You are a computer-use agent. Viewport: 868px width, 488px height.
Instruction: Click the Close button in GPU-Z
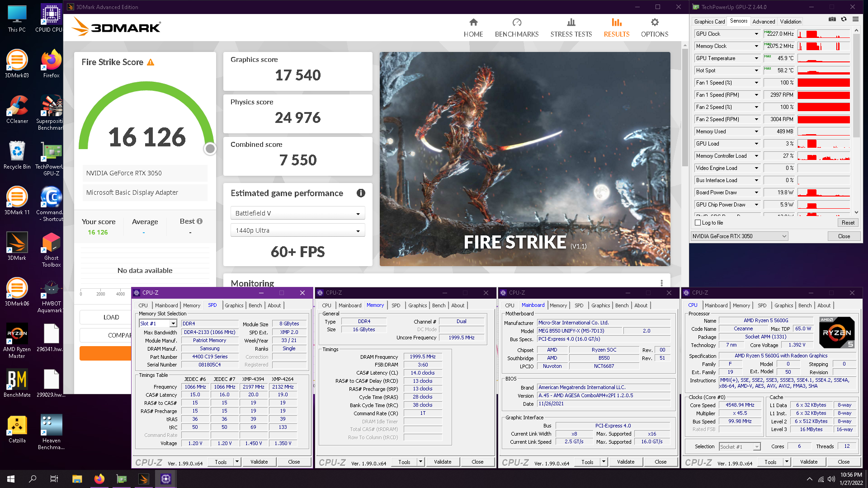coord(844,236)
